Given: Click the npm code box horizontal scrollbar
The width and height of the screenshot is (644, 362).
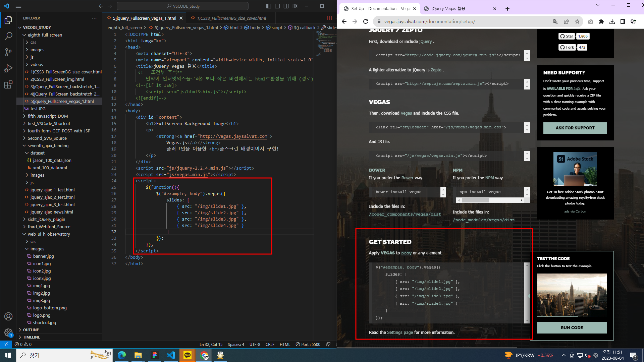Looking at the screenshot, I should coord(475,200).
